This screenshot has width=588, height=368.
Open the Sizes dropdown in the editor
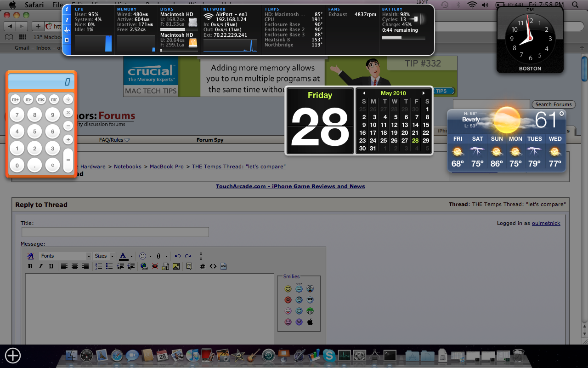[103, 256]
